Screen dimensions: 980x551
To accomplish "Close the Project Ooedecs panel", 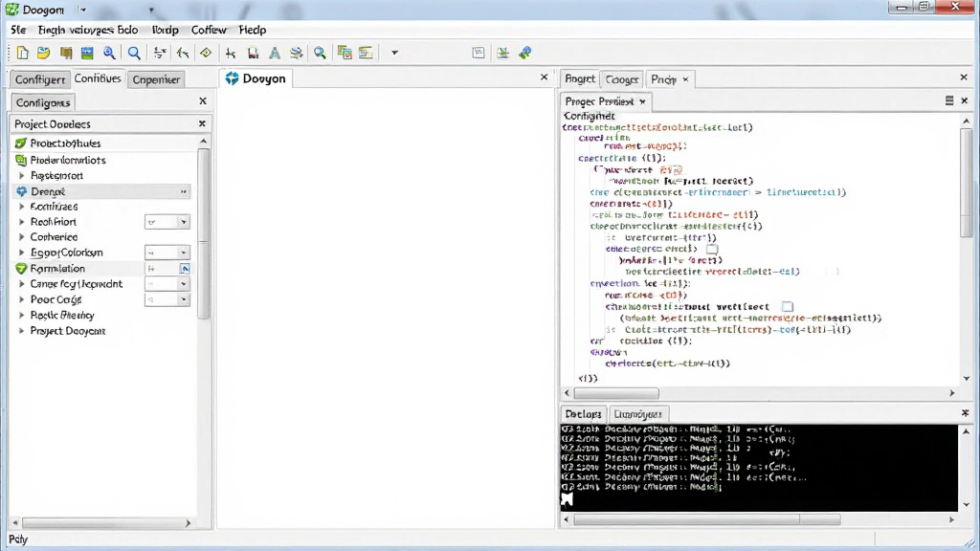I will click(x=202, y=123).
